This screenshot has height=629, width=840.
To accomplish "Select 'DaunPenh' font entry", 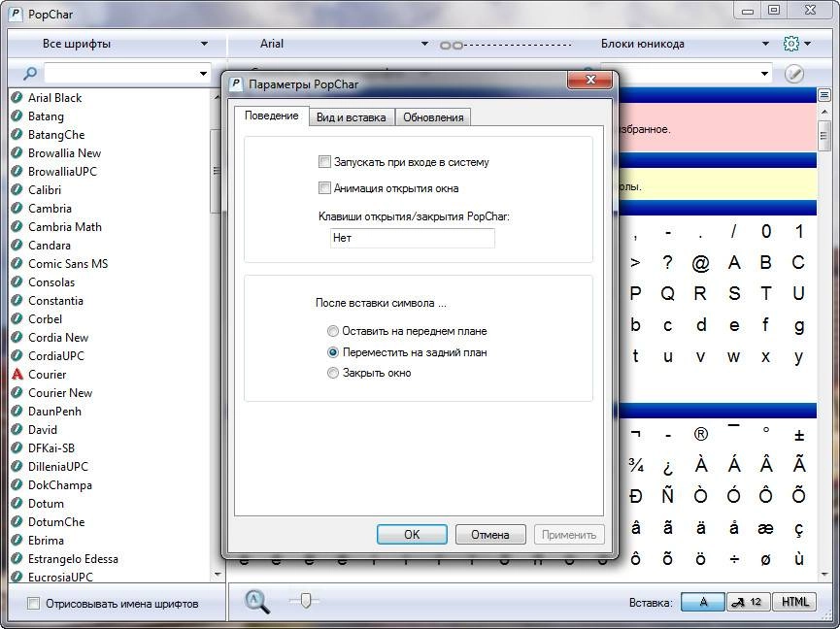I will 54,412.
